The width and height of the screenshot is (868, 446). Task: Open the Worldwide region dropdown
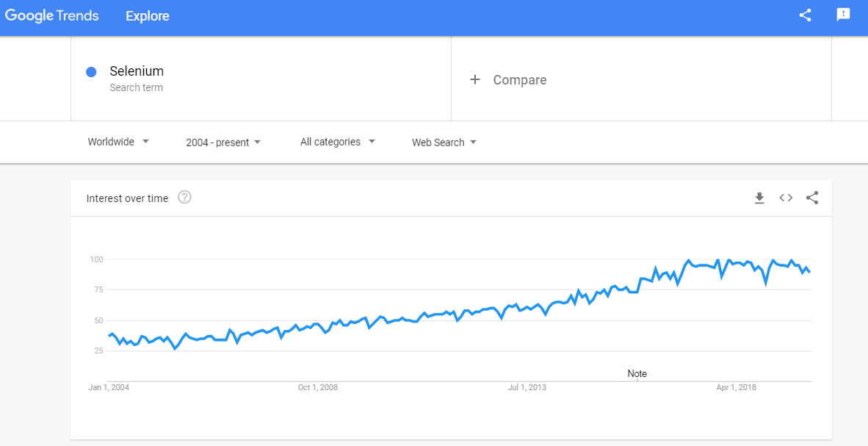(118, 142)
